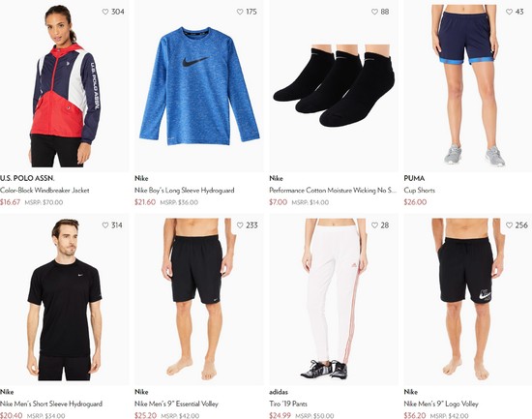This screenshot has height=419, width=532.
Task: Select the Cup Shorts product title
Action: click(420, 190)
